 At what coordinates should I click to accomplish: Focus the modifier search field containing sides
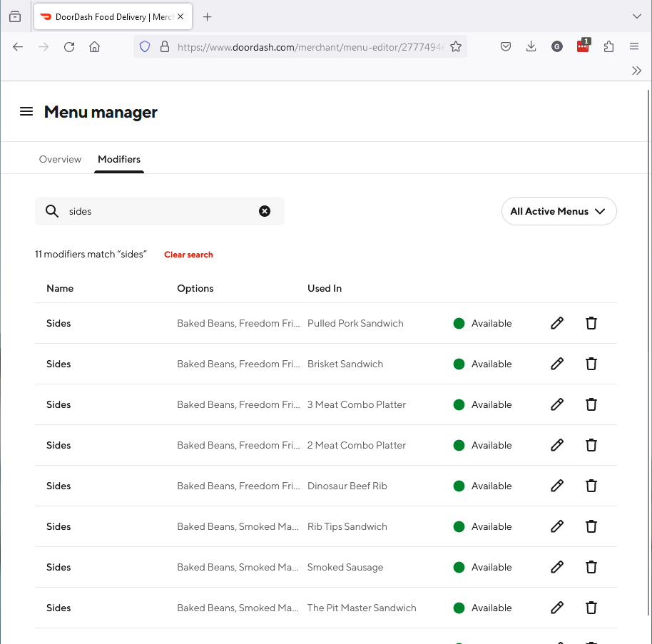pyautogui.click(x=160, y=211)
